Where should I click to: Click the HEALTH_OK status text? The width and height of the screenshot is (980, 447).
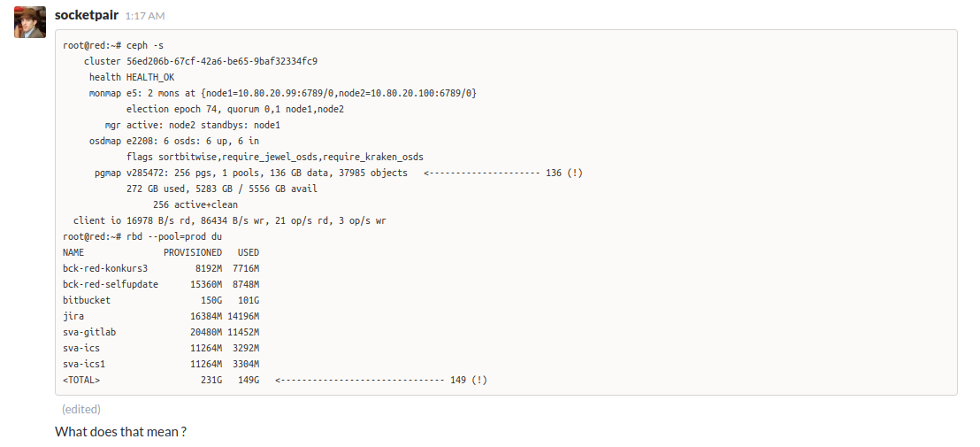[150, 77]
